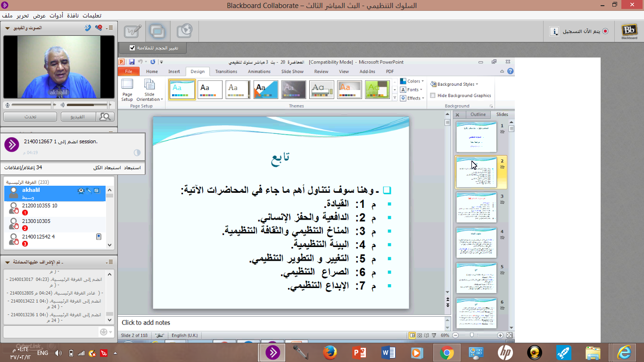Screen dimensions: 644x362
Task: Close the slides pane with X
Action: pos(457,115)
